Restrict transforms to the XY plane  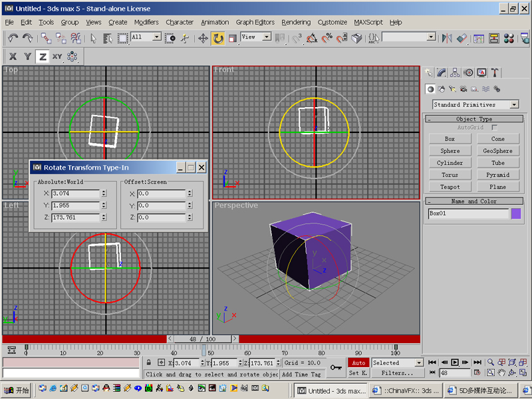(x=57, y=57)
